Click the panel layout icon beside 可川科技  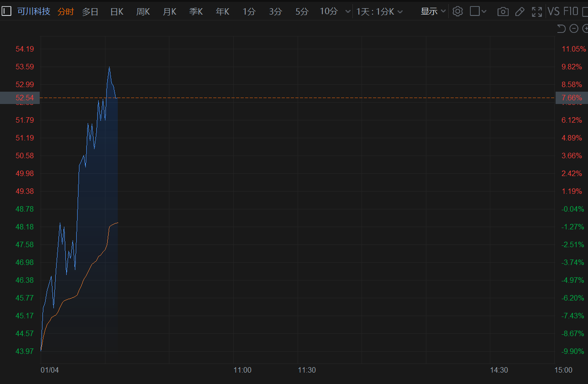[6, 11]
